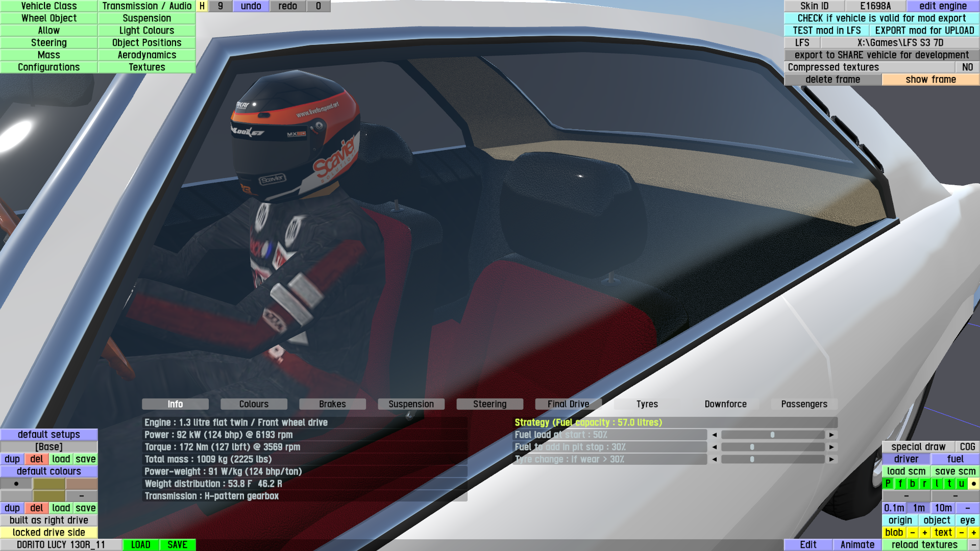This screenshot has width=980, height=551.
Task: Adjust fuel to add in pit stop slider
Action: (773, 447)
